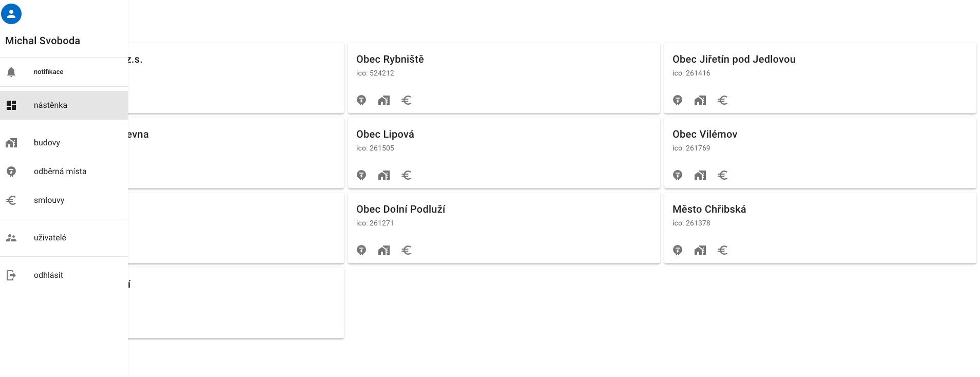This screenshot has height=377, width=980.
Task: Click the Obec Dolní Podluží card heading
Action: coord(400,209)
